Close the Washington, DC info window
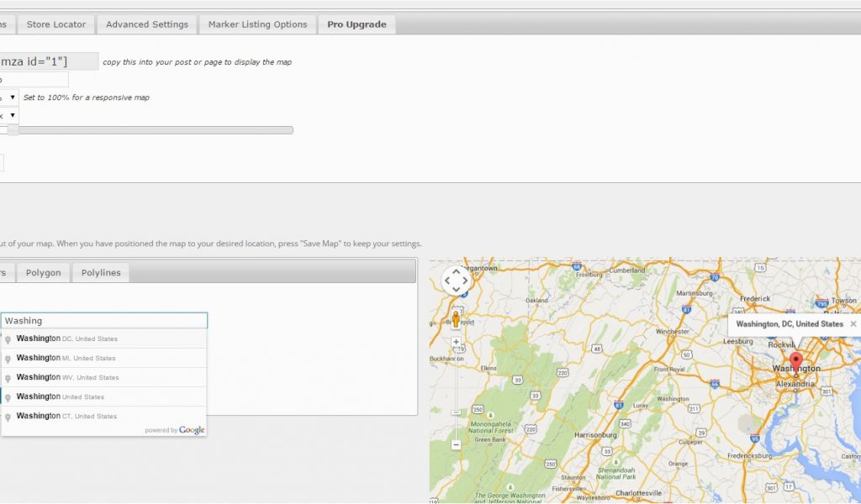The image size is (861, 504). click(853, 324)
